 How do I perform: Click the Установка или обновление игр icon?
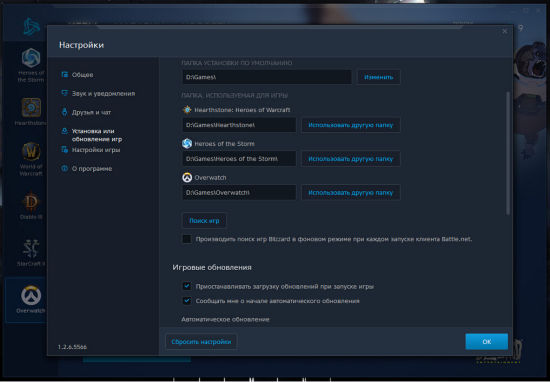pos(65,131)
